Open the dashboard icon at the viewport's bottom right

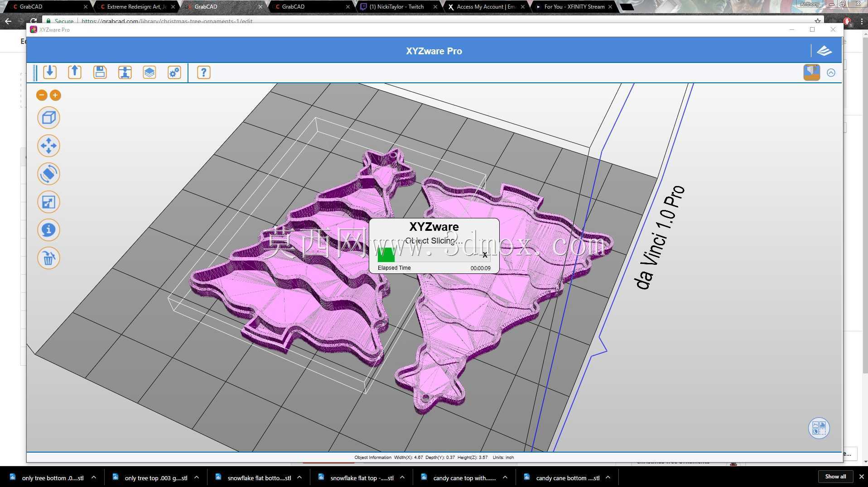click(819, 428)
